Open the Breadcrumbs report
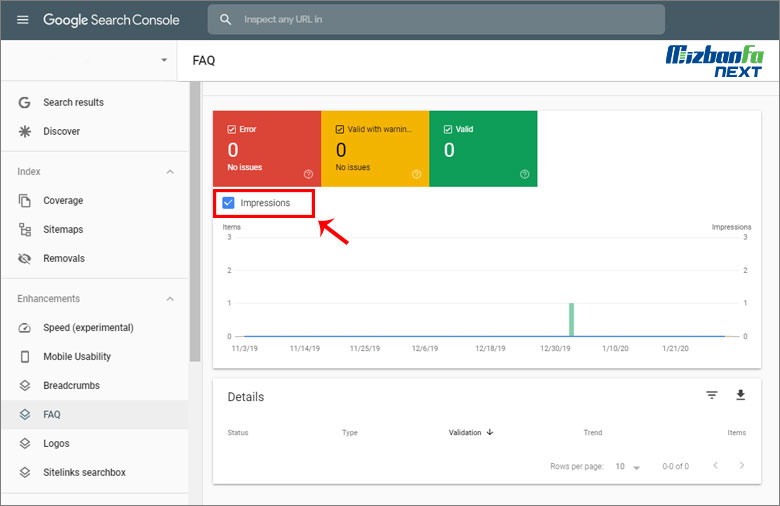 (72, 386)
